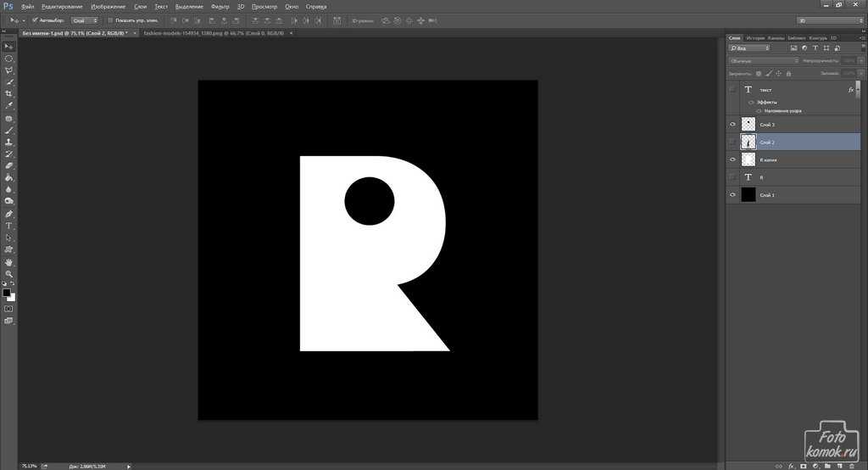The image size is (868, 470).
Task: Click the background color swatch
Action: (12, 298)
